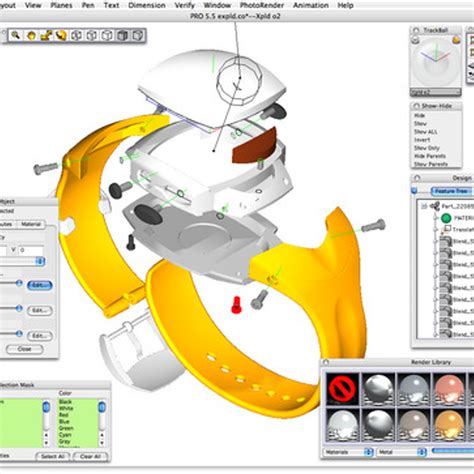Screen dimensions: 474x474
Task: Click blue round button left of Feature Tree
Action: pyautogui.click(x=414, y=191)
